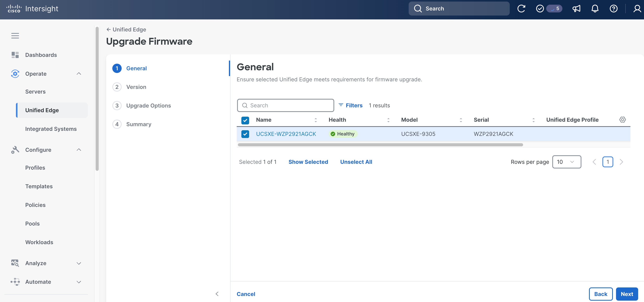Go to previous table page arrow
This screenshot has height=302, width=644.
(x=594, y=162)
